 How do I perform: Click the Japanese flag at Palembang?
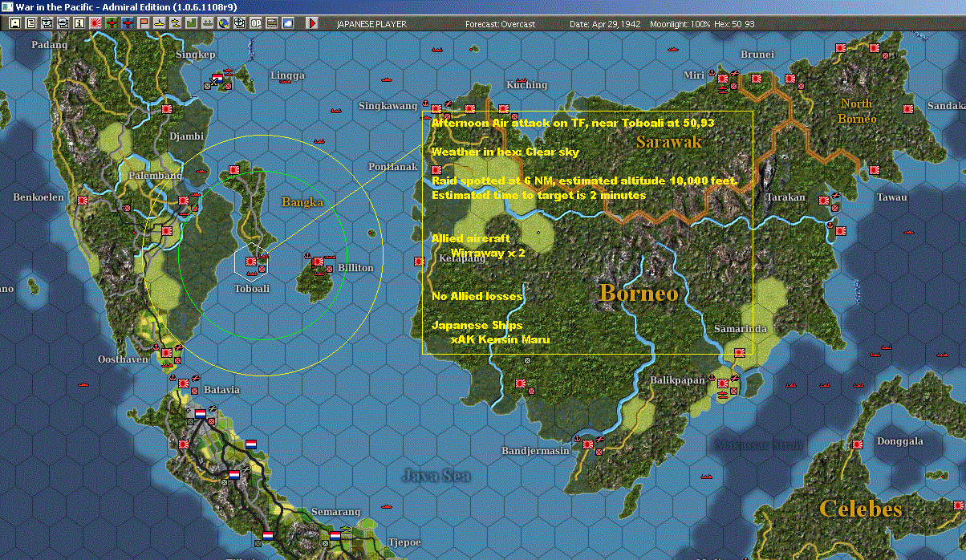tap(183, 200)
